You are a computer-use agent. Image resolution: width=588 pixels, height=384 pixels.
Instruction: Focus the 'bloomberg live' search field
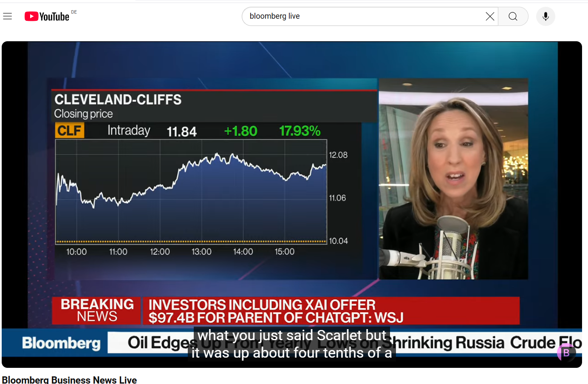tap(361, 17)
